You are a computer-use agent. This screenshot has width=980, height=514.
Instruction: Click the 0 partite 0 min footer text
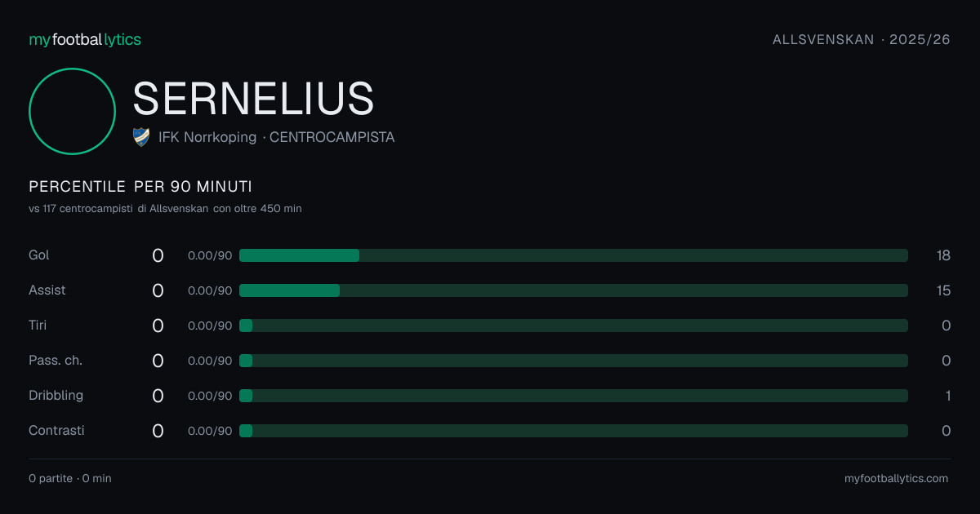tap(70, 479)
